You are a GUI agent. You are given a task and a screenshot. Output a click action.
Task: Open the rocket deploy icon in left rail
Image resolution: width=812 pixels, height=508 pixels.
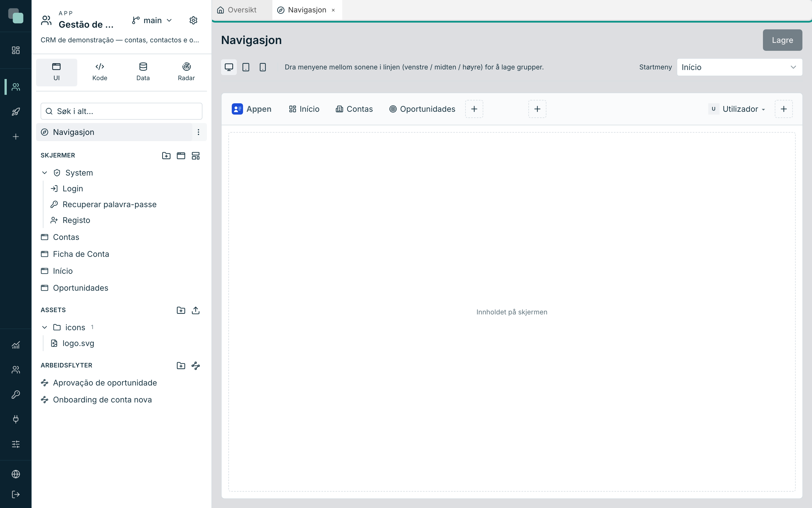click(16, 111)
